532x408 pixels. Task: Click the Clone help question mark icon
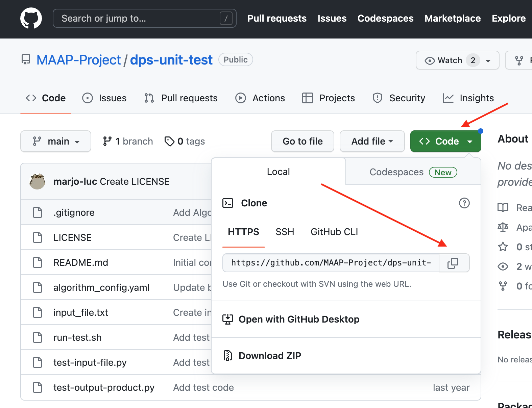point(464,203)
